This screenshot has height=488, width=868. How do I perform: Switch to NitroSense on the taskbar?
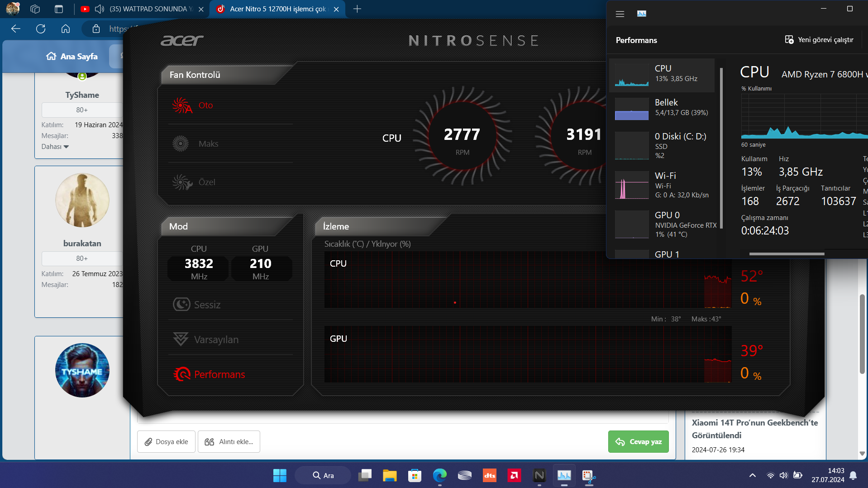click(539, 475)
